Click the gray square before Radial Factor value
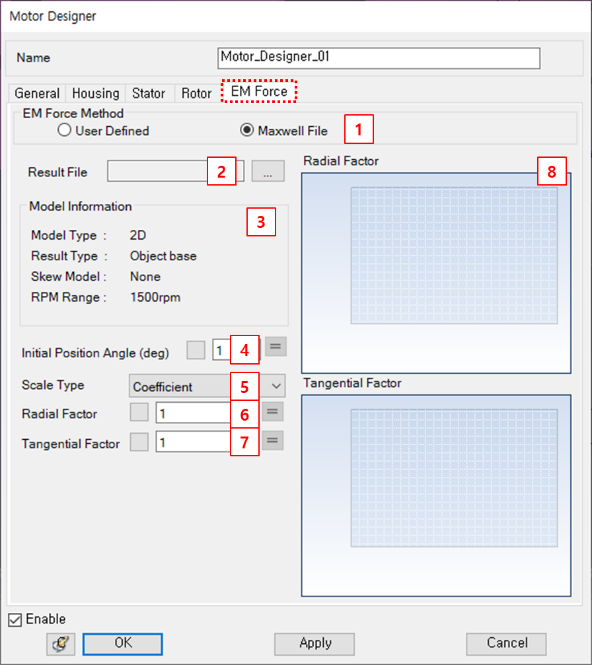Screen dimensions: 592x665 point(139,412)
